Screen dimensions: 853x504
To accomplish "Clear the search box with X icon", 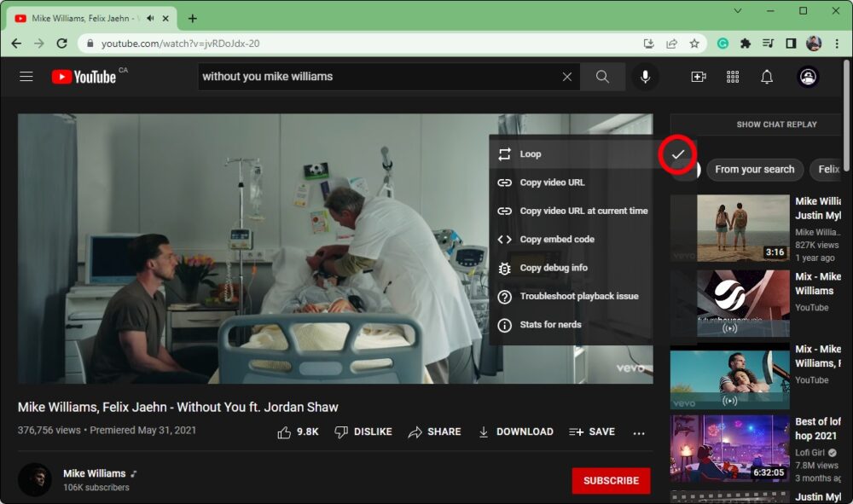I will point(567,77).
